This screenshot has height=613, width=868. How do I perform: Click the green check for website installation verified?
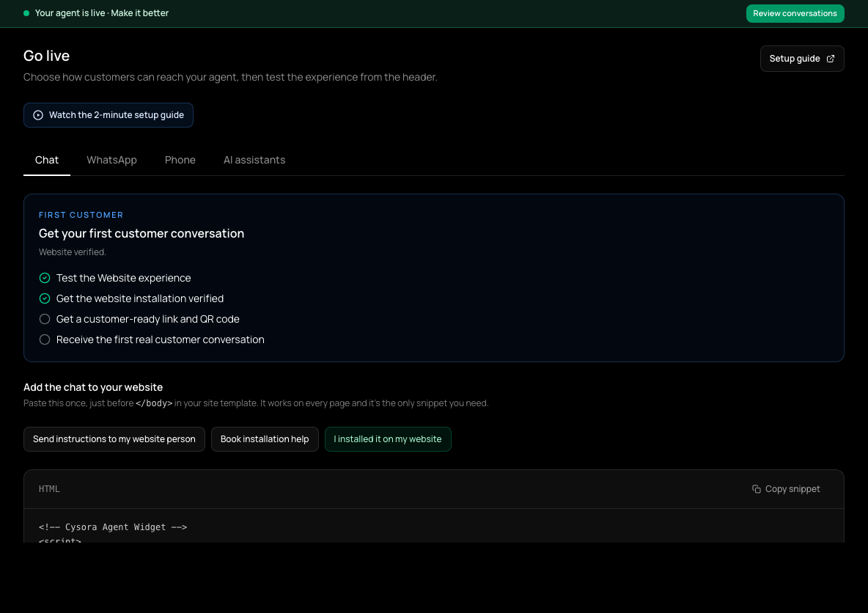tap(45, 298)
